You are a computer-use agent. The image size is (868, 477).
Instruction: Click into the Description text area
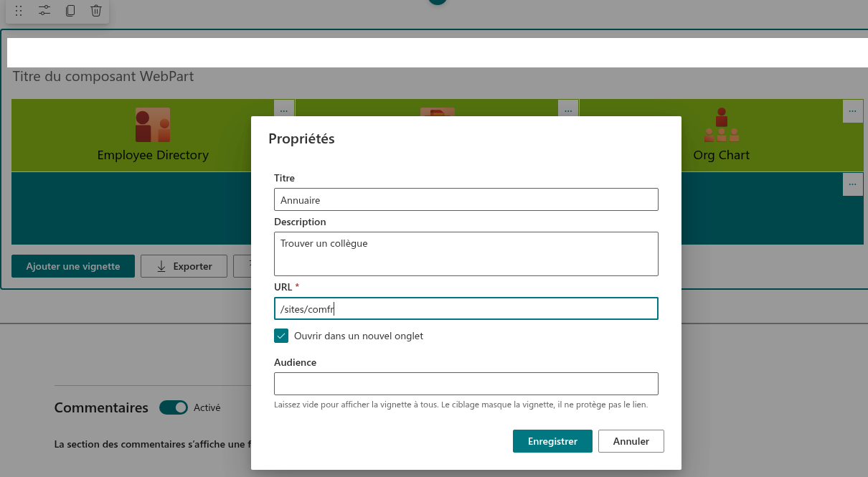tap(466, 254)
